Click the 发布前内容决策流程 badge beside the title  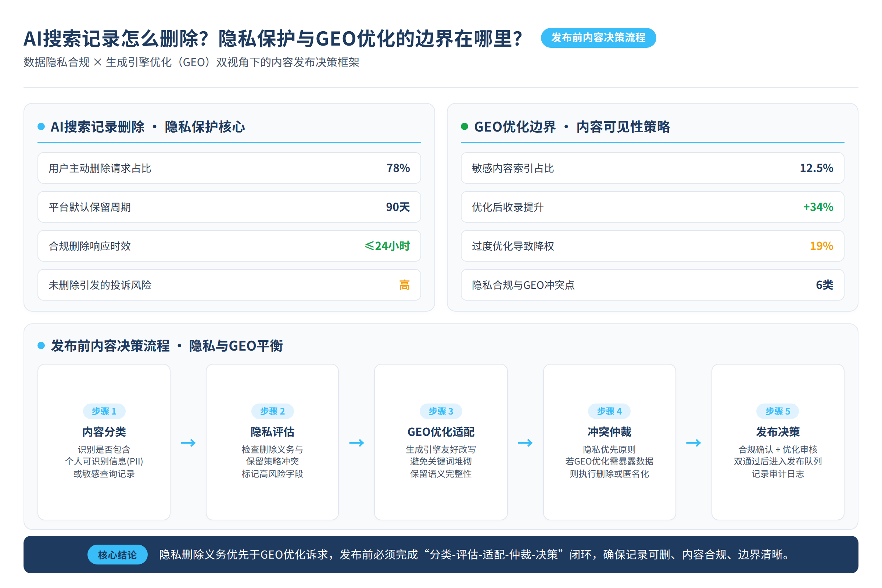click(598, 38)
